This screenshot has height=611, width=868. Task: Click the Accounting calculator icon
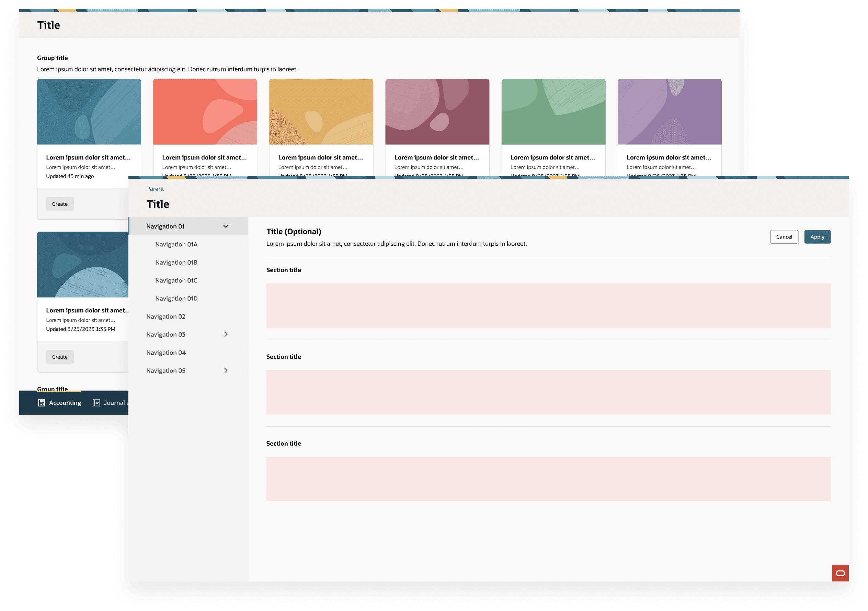pos(42,402)
